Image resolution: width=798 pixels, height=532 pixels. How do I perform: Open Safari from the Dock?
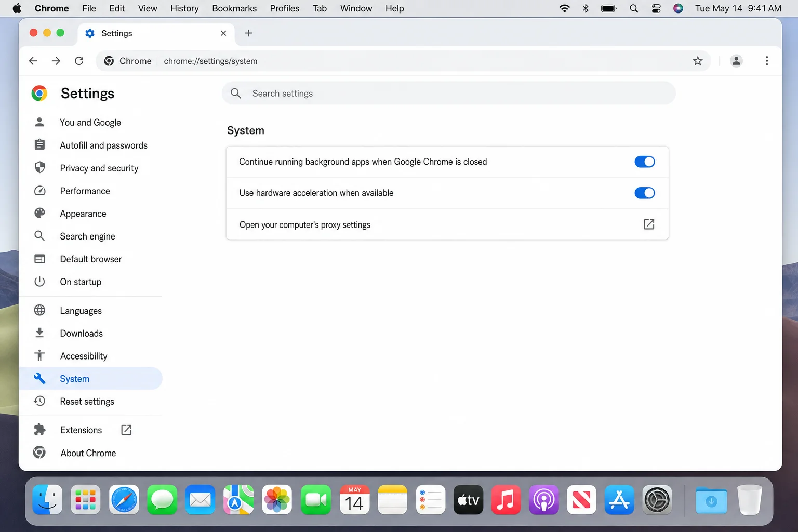click(124, 500)
